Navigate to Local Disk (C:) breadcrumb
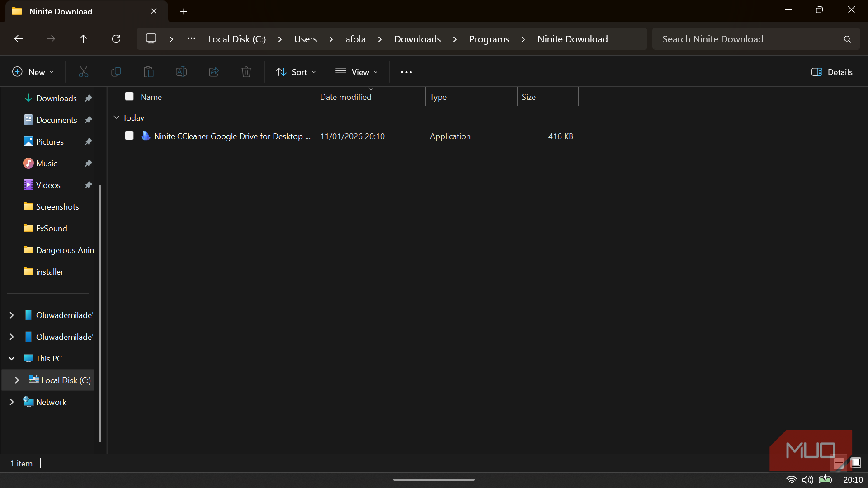 tap(237, 39)
